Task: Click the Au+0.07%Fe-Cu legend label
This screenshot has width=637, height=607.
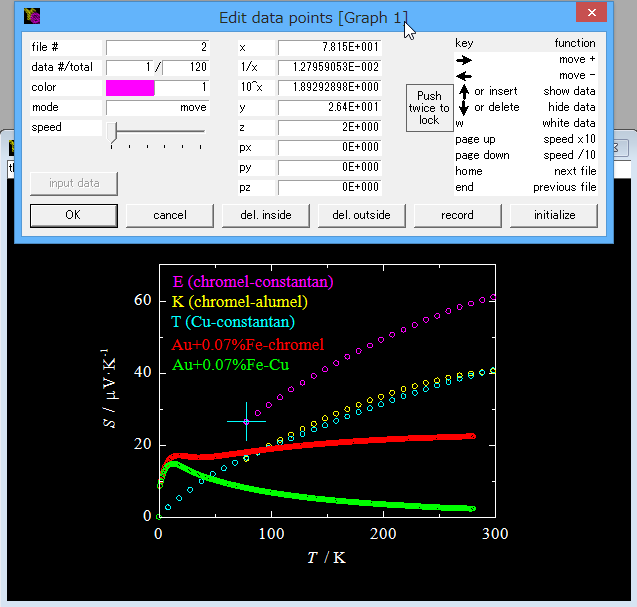Action: tap(230, 365)
